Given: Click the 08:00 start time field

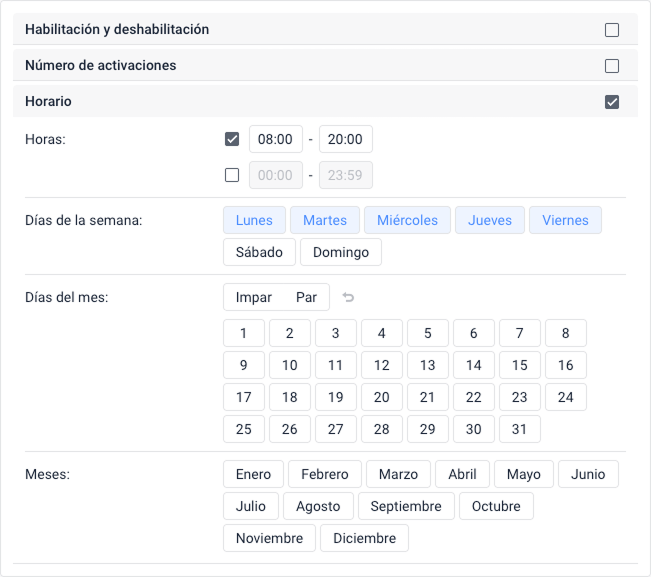Looking at the screenshot, I should (x=275, y=139).
